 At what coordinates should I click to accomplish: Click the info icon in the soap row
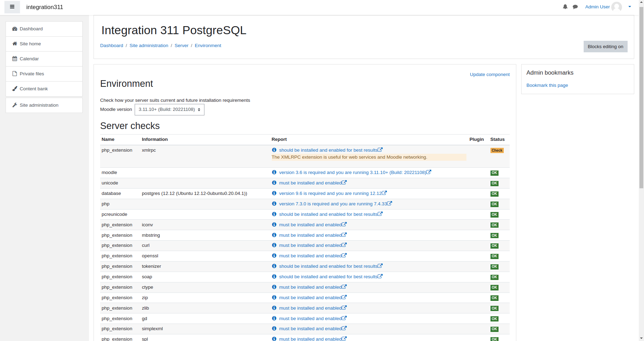274,276
